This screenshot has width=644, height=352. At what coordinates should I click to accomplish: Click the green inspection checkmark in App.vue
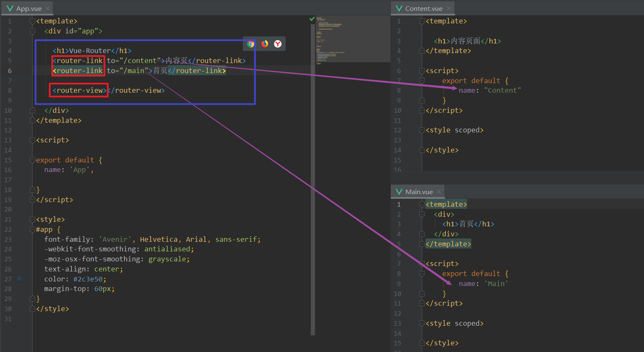[312, 19]
